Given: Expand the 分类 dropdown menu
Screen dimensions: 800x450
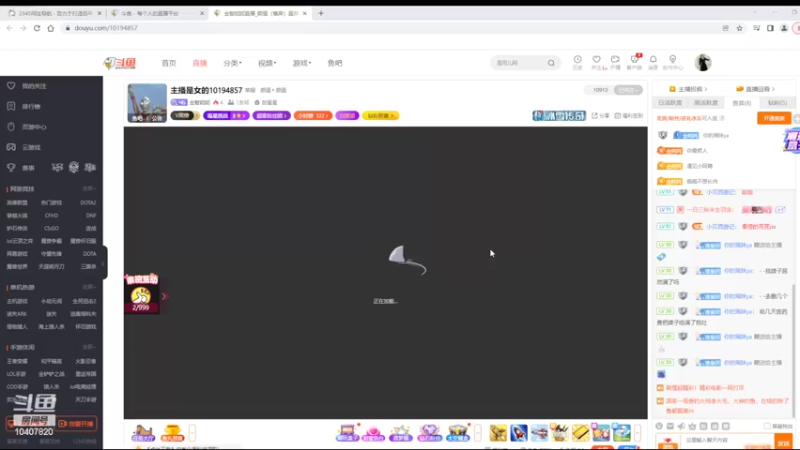Looking at the screenshot, I should (x=232, y=63).
